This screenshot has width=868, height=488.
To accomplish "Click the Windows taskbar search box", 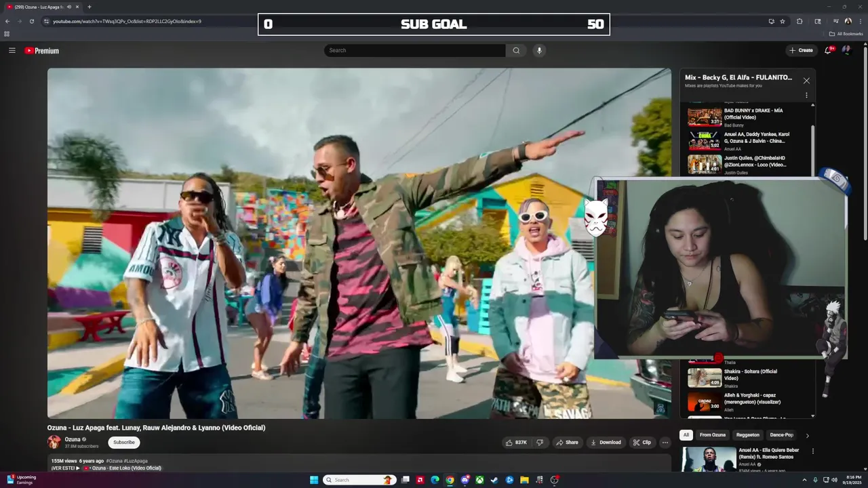I will click(x=359, y=480).
